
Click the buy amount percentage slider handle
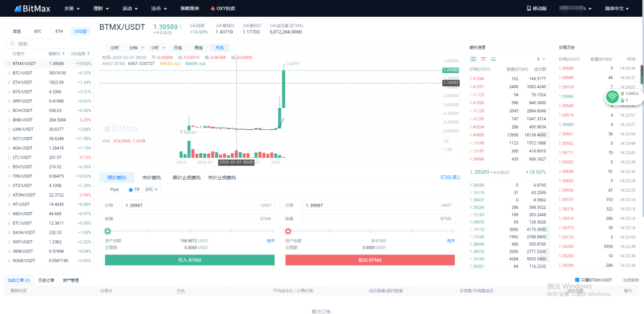[107, 231]
